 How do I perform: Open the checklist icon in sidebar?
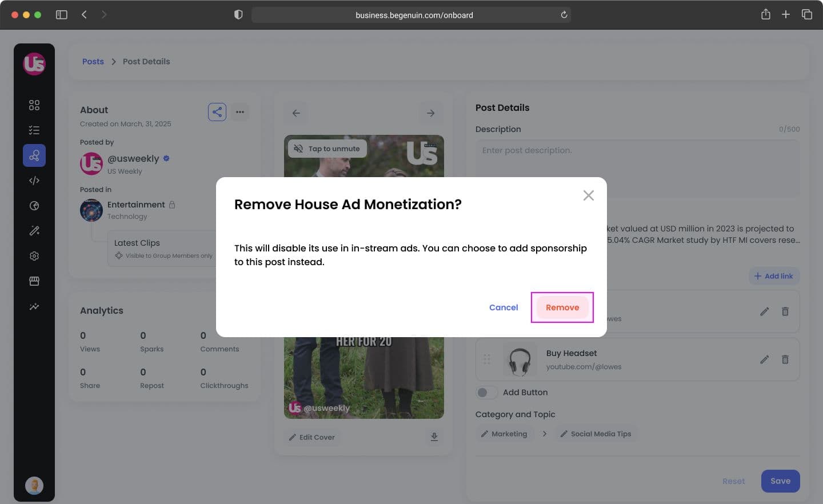pyautogui.click(x=34, y=130)
